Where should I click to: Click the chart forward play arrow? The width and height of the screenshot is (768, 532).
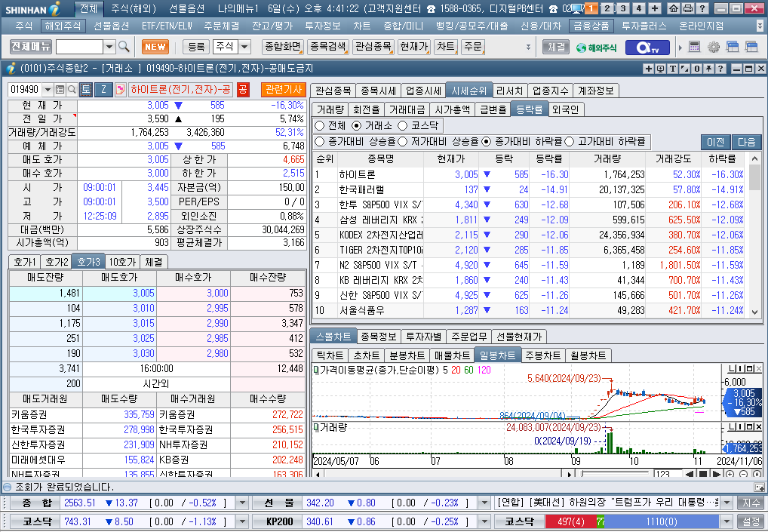click(x=716, y=474)
